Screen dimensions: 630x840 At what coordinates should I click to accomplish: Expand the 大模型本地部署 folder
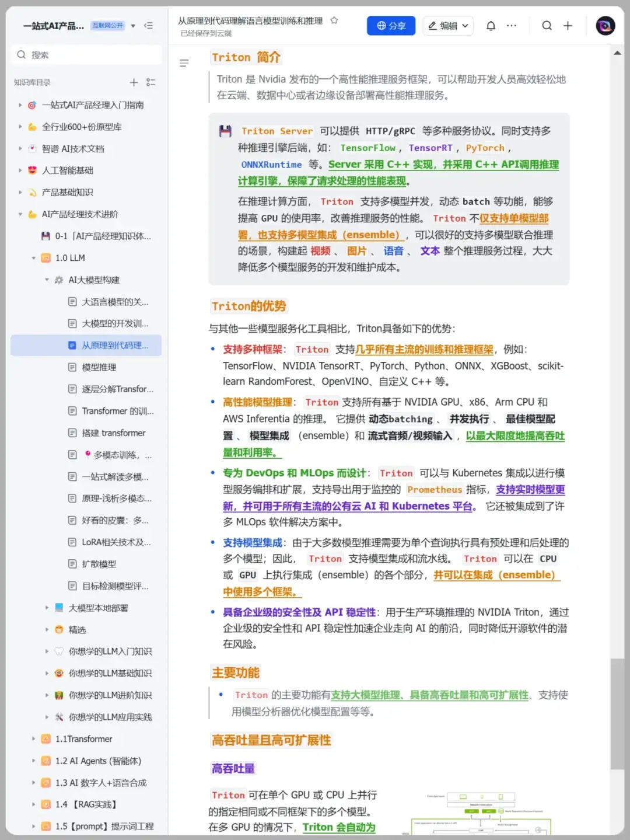[x=47, y=608]
